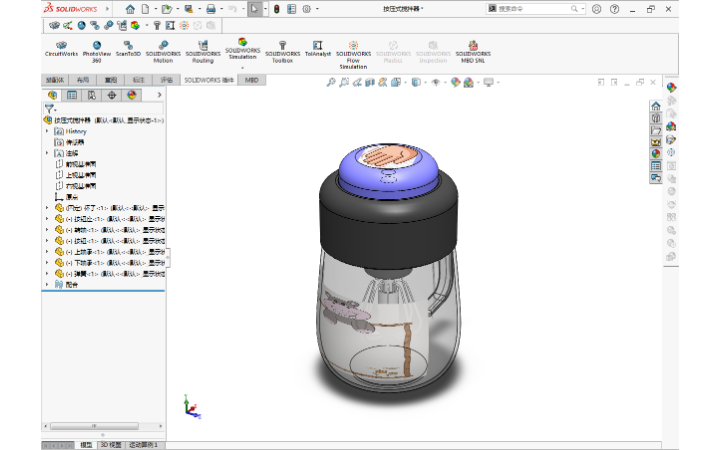This screenshot has height=450, width=720.
Task: Open the ConfigurationManager tab in left panel
Action: [91, 95]
